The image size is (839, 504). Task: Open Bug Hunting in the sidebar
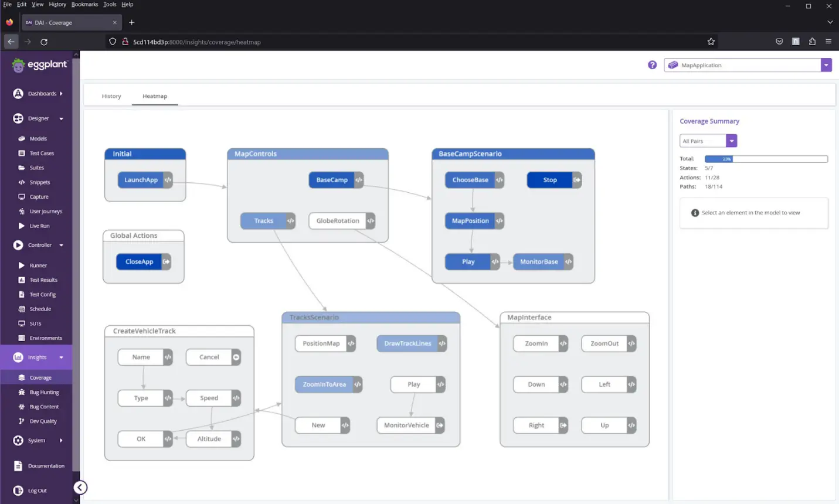(44, 392)
